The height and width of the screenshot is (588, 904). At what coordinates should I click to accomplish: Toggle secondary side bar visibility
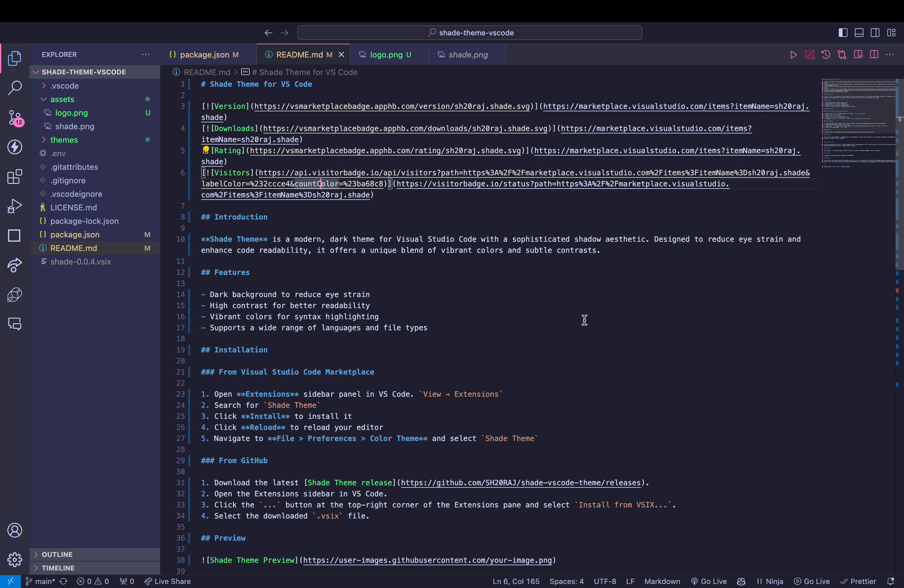[x=875, y=33]
